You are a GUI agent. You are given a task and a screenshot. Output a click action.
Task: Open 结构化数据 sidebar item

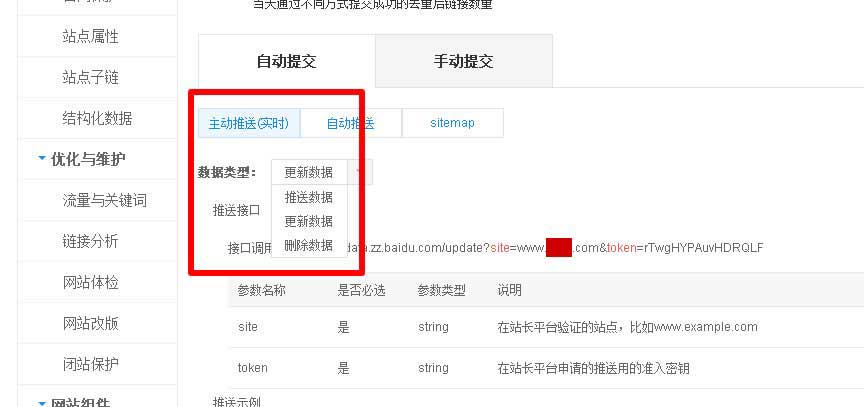(x=98, y=118)
